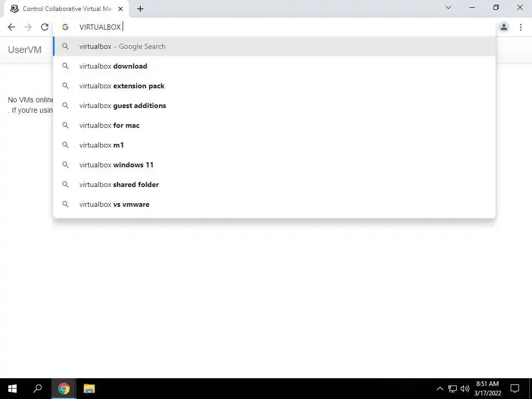Click the network status tray icon
The width and height of the screenshot is (532, 399).
453,389
